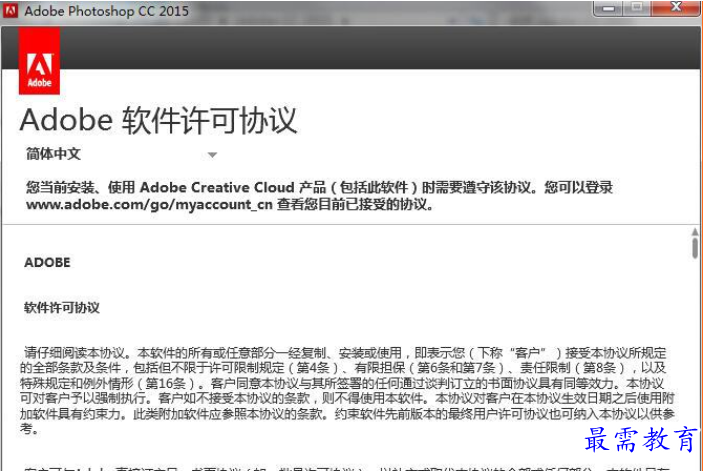Click the 'ADOBE' heading in the agreement

pyautogui.click(x=47, y=263)
